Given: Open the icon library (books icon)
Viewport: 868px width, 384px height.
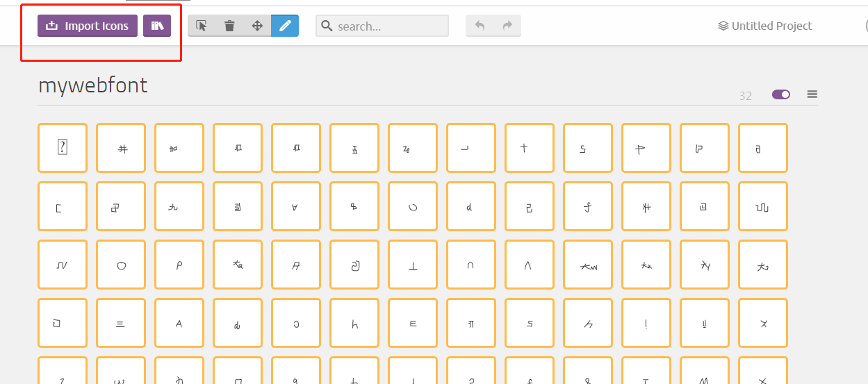Looking at the screenshot, I should [157, 26].
